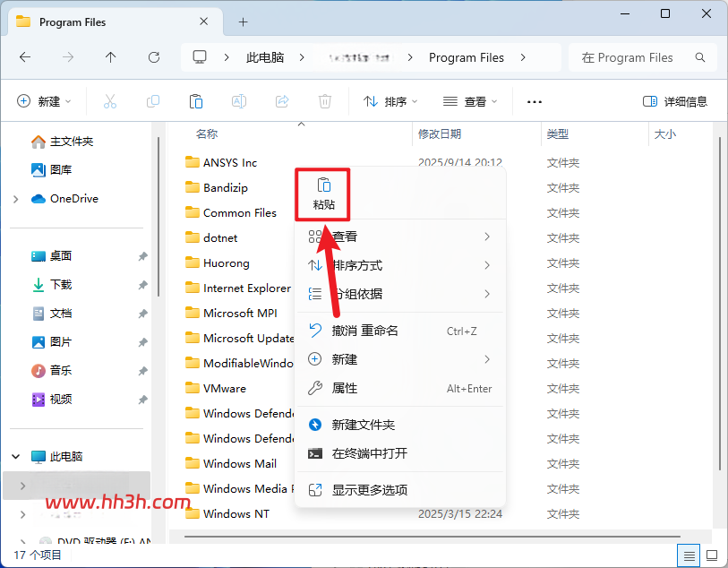This screenshot has height=568, width=728.
Task: Switch to details list view icon
Action: pos(689,555)
